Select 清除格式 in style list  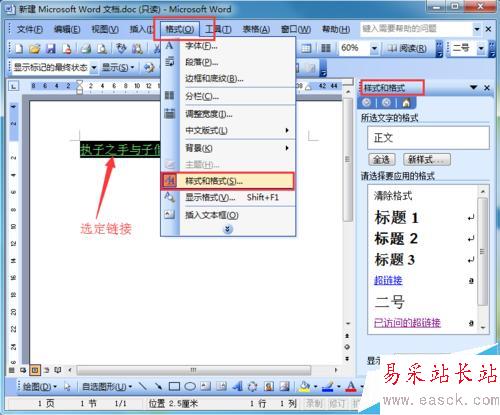(393, 196)
